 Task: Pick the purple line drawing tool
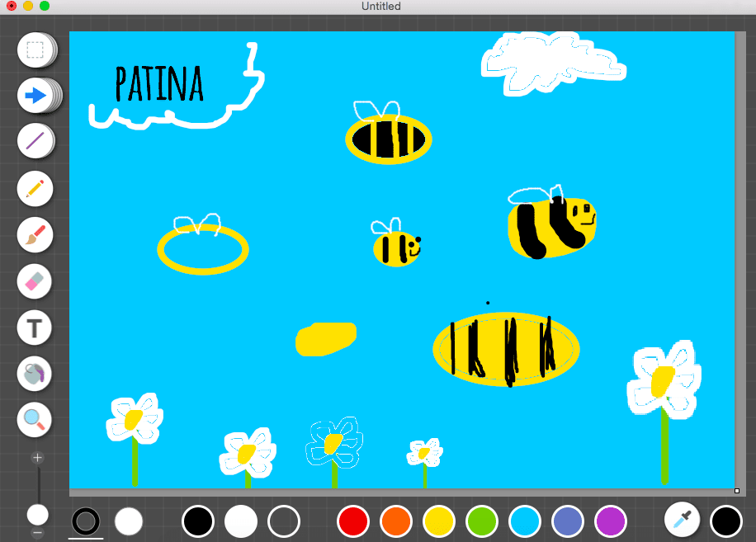click(x=35, y=142)
